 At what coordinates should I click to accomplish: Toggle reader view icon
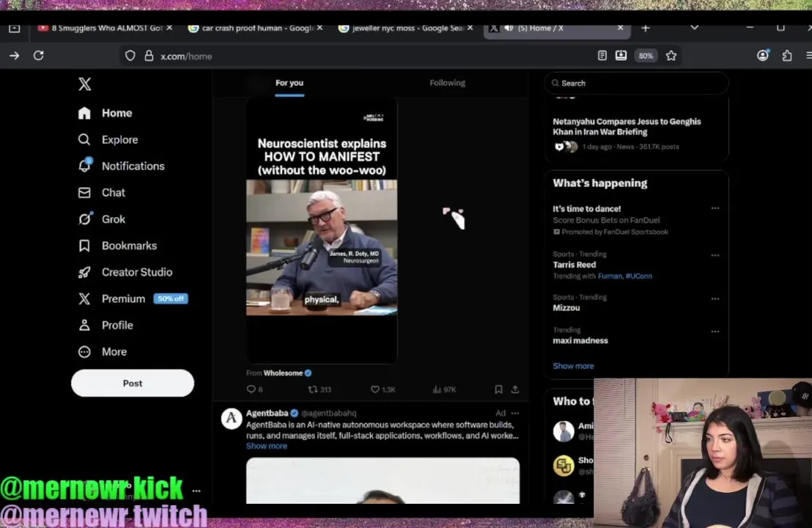click(x=602, y=56)
